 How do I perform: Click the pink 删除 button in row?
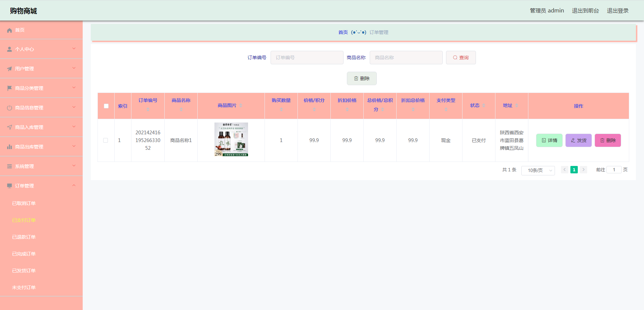click(608, 140)
